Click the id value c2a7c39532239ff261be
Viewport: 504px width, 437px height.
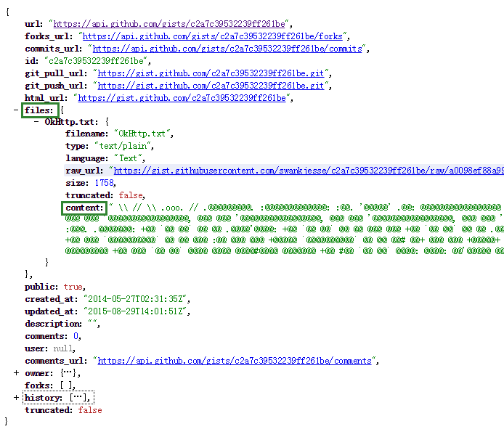point(96,61)
